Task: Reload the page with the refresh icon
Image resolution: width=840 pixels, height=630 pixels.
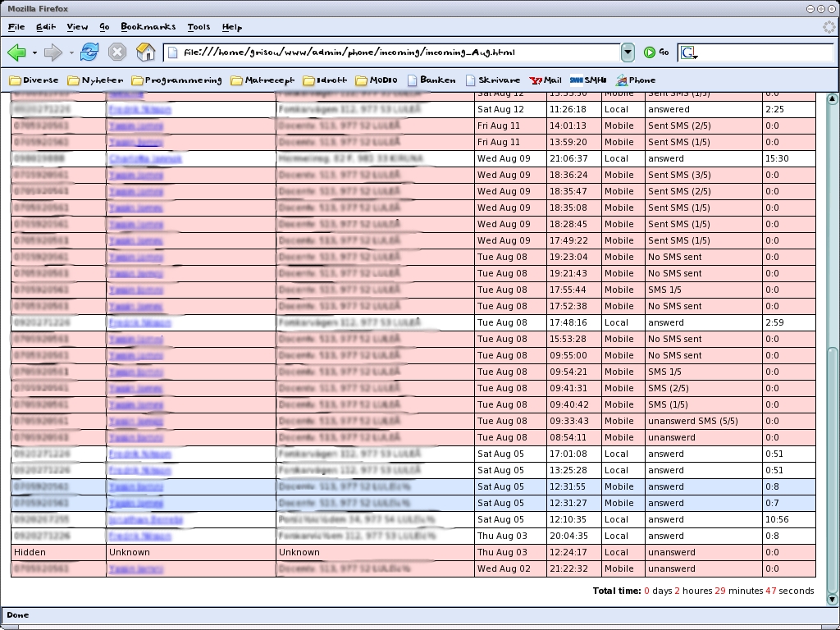Action: tap(89, 52)
